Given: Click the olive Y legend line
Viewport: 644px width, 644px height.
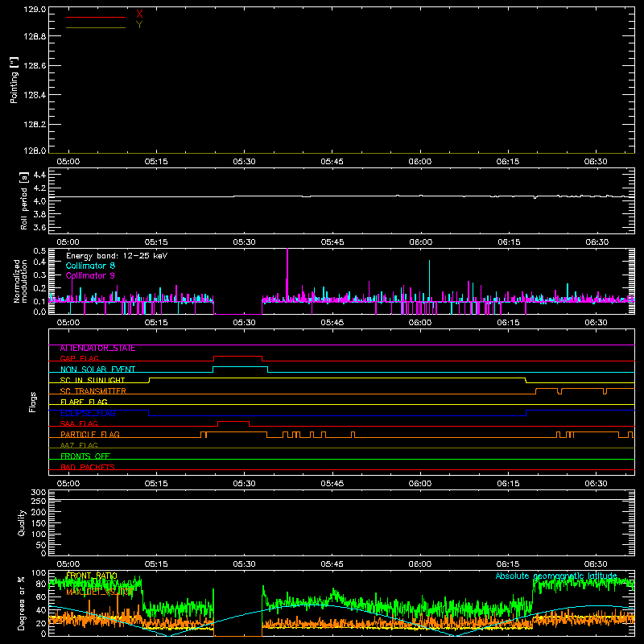Looking at the screenshot, I should [96, 27].
